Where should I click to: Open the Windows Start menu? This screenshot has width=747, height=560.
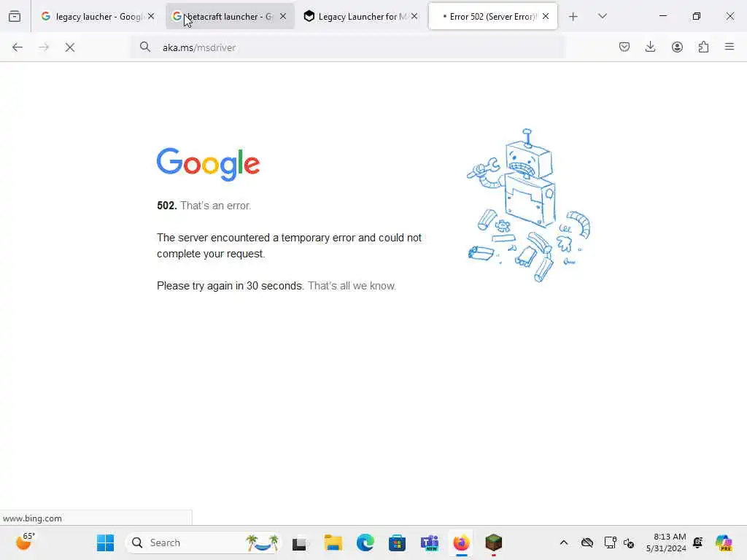tap(105, 542)
